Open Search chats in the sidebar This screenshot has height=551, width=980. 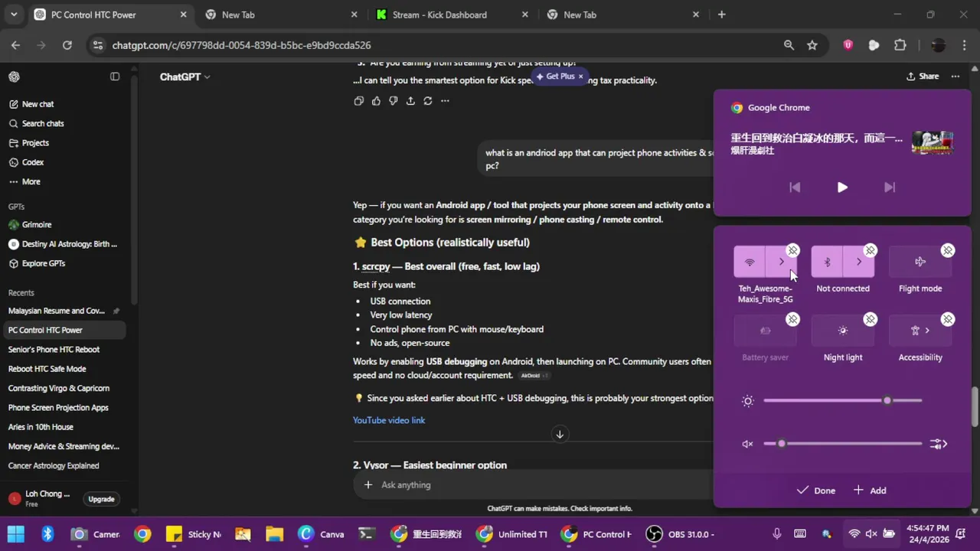[x=65, y=123]
